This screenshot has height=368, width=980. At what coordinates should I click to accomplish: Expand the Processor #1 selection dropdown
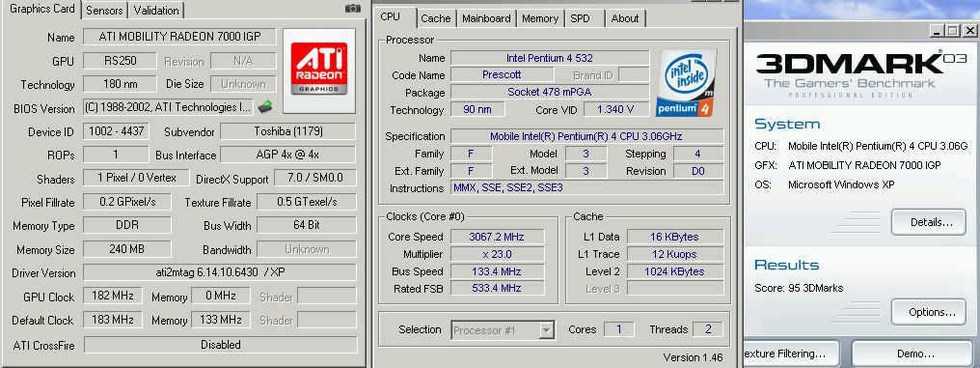click(x=547, y=329)
